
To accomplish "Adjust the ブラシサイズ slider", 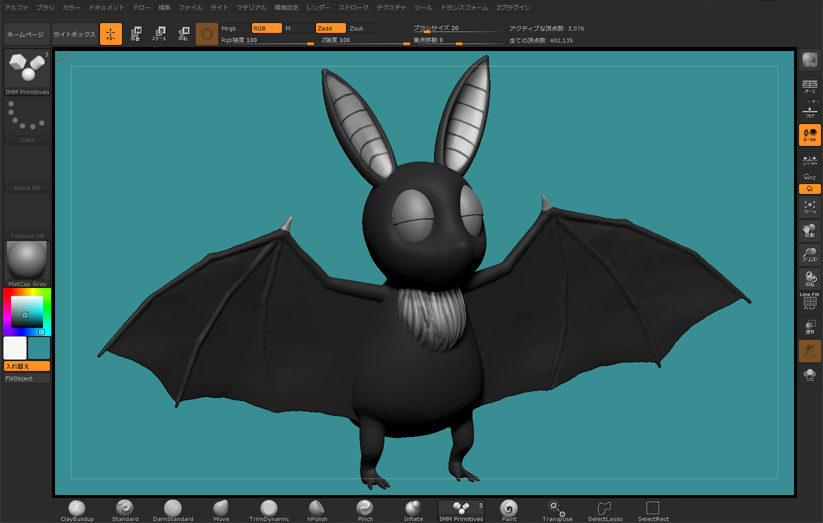I will [x=458, y=28].
